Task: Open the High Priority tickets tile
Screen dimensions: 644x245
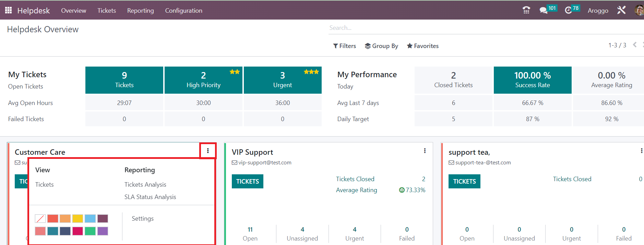Action: 203,80
